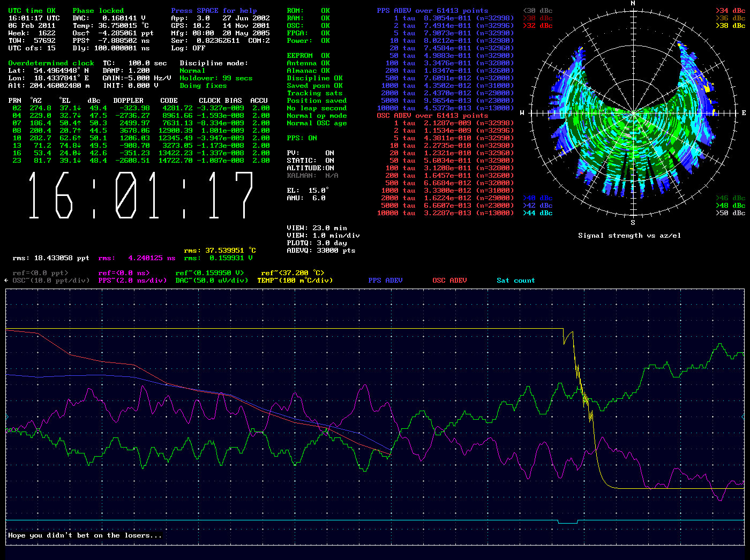Click the yellow >38 dBc legend entry
This screenshot has width=750, height=560.
click(731, 26)
